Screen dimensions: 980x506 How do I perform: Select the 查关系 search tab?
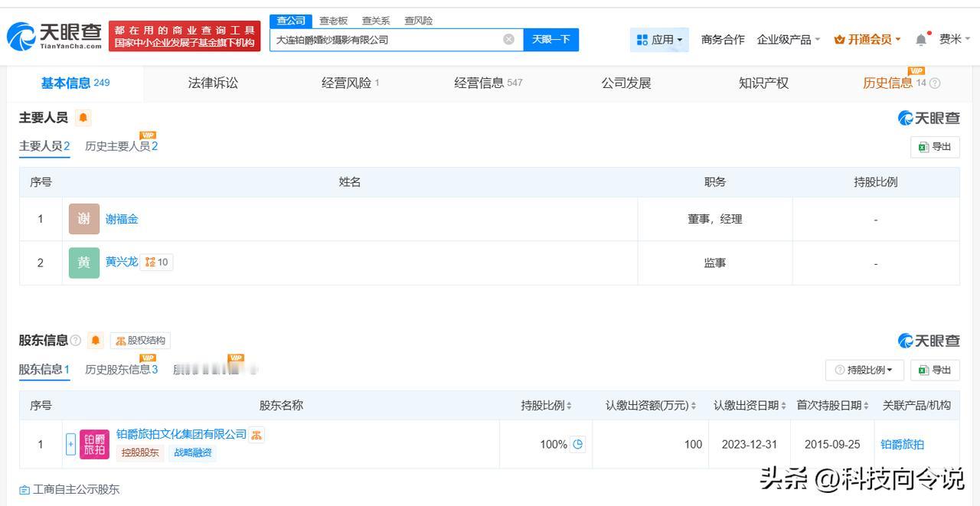tap(376, 21)
